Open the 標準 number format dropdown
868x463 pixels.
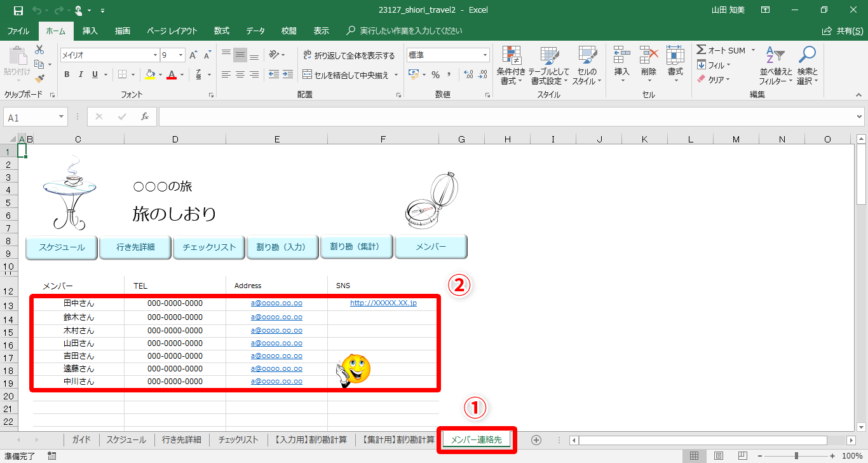tap(485, 55)
